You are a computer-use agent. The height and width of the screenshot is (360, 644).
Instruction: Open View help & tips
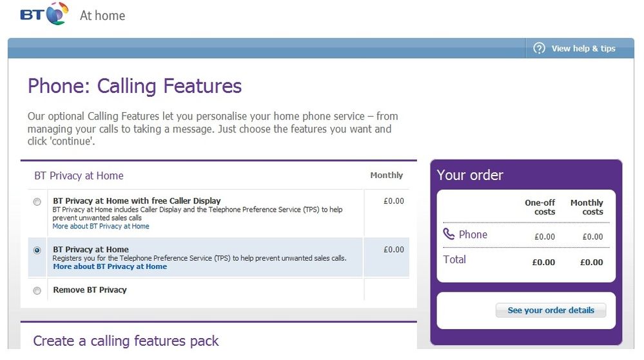point(583,48)
